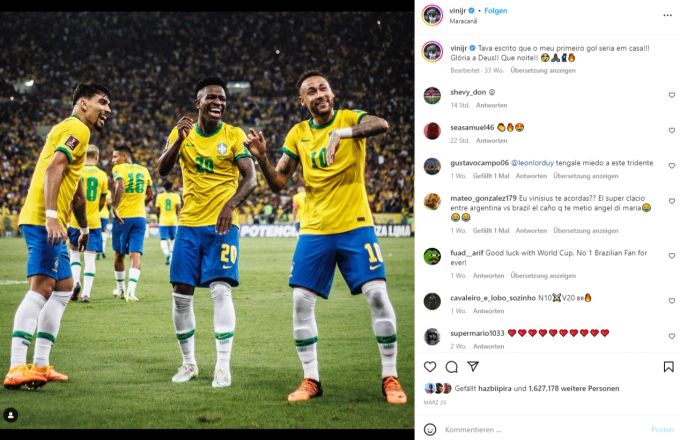This screenshot has width=680, height=440.
Task: Show translation of mateo_gonzalez179 comment
Action: (x=585, y=231)
